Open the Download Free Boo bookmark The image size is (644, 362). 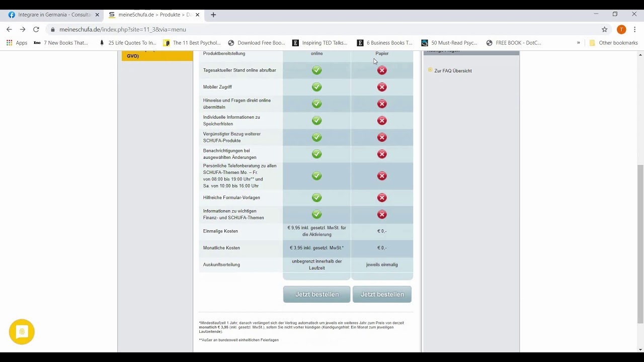[257, 43]
